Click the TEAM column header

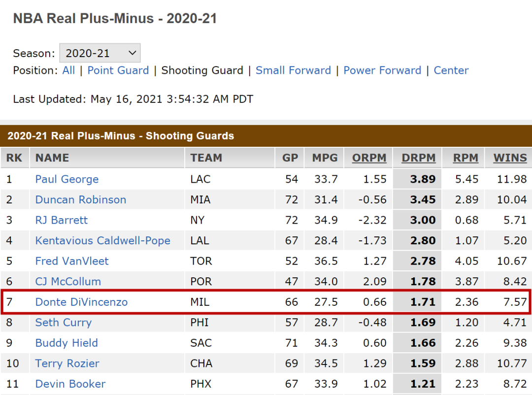tap(206, 158)
